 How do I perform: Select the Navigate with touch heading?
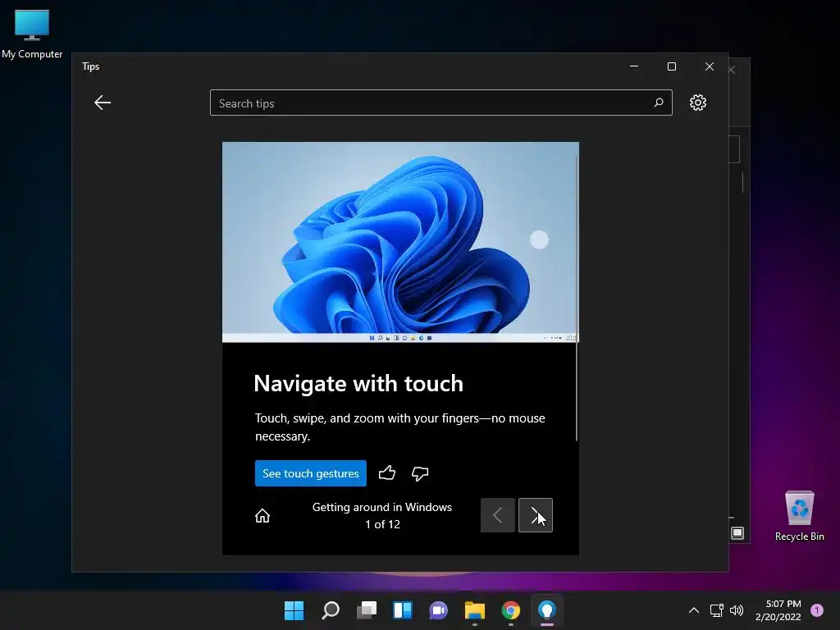(358, 384)
